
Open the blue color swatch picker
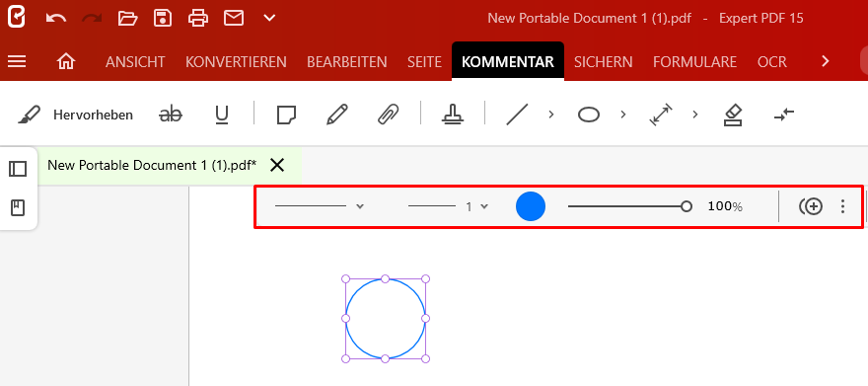point(531,206)
